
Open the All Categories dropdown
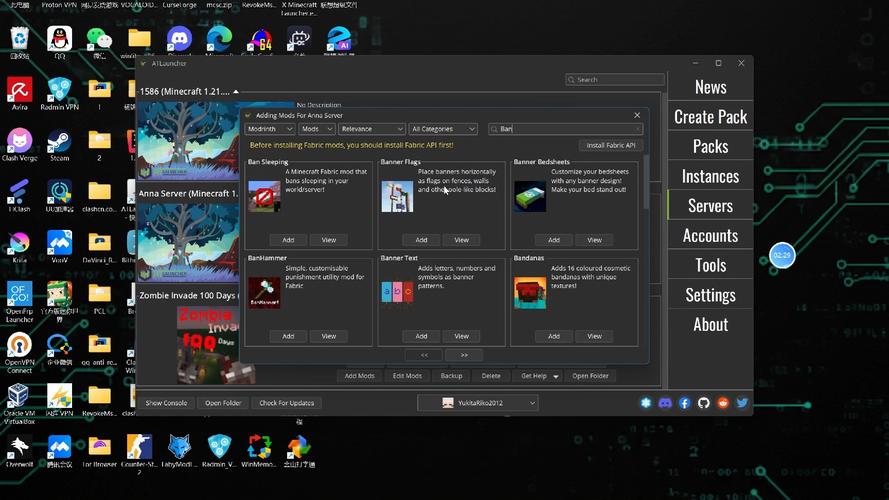[443, 129]
